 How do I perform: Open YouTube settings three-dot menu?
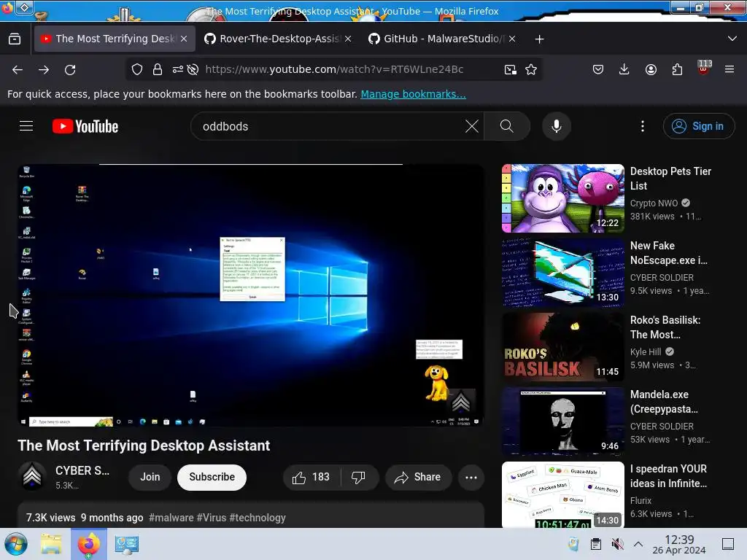(x=643, y=126)
